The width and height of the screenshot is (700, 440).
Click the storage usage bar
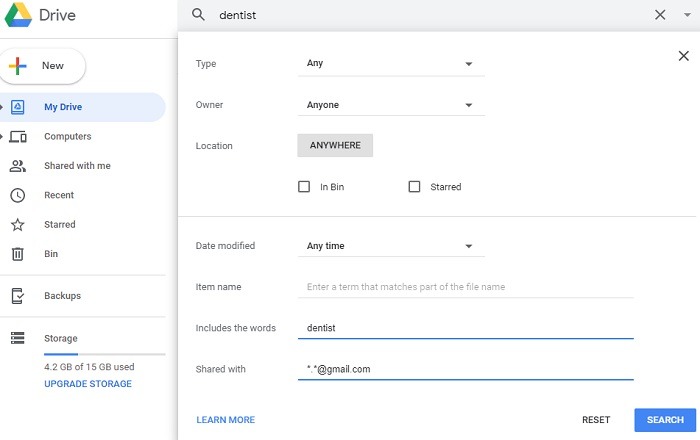pyautogui.click(x=104, y=354)
